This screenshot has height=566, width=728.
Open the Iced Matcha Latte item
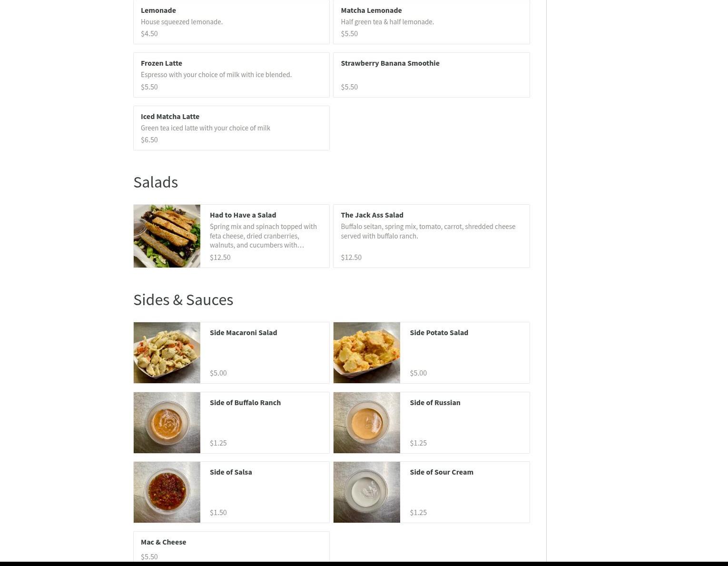pyautogui.click(x=231, y=128)
